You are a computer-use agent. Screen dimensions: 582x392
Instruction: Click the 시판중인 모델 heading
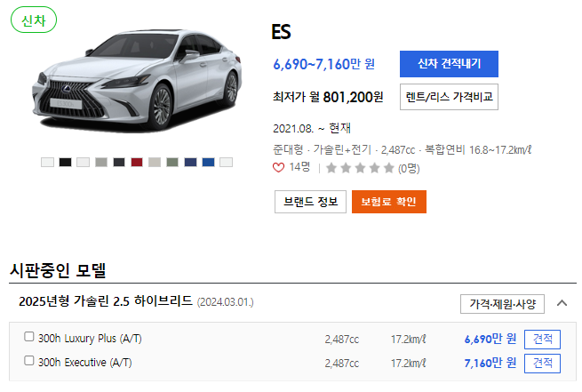coord(58,270)
